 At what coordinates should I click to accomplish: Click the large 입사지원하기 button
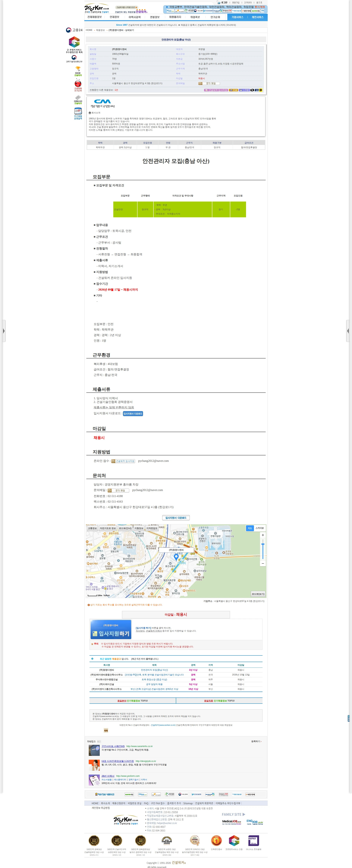111,629
